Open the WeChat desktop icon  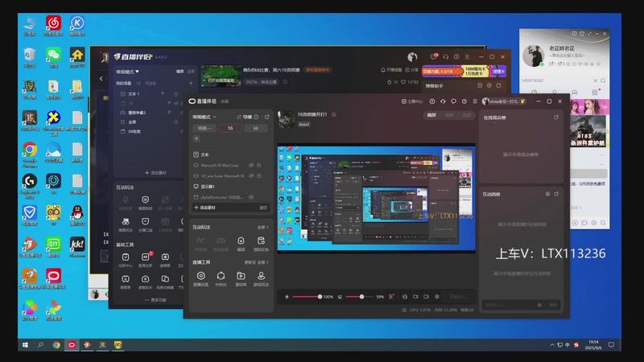(53, 57)
